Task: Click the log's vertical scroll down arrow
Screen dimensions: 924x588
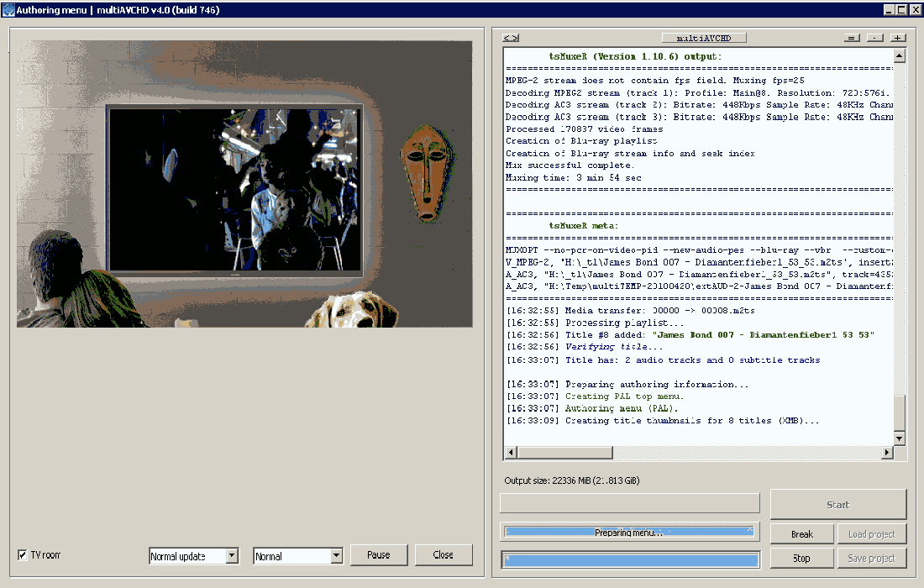Action: click(900, 438)
